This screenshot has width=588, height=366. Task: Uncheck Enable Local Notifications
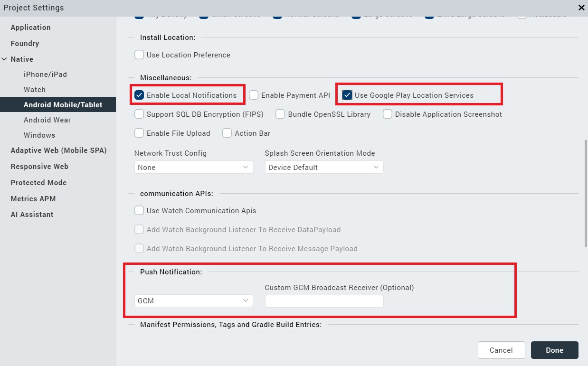[139, 95]
